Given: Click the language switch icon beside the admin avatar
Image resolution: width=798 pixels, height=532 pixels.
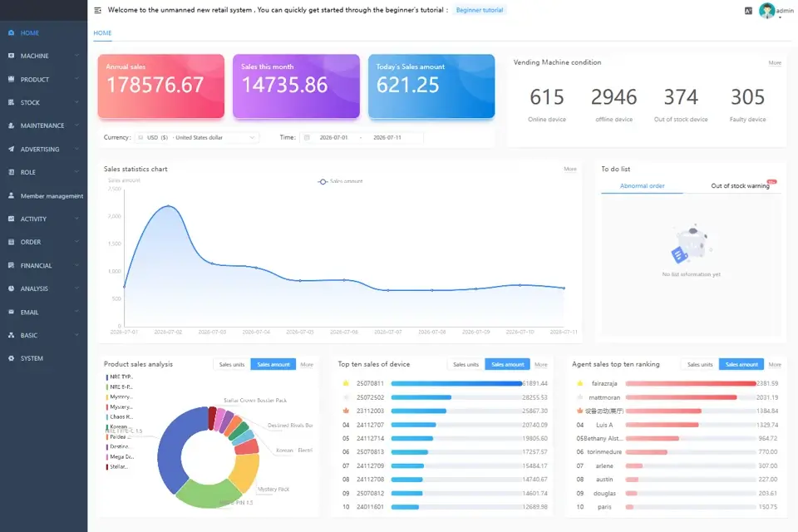Looking at the screenshot, I should coord(748,11).
